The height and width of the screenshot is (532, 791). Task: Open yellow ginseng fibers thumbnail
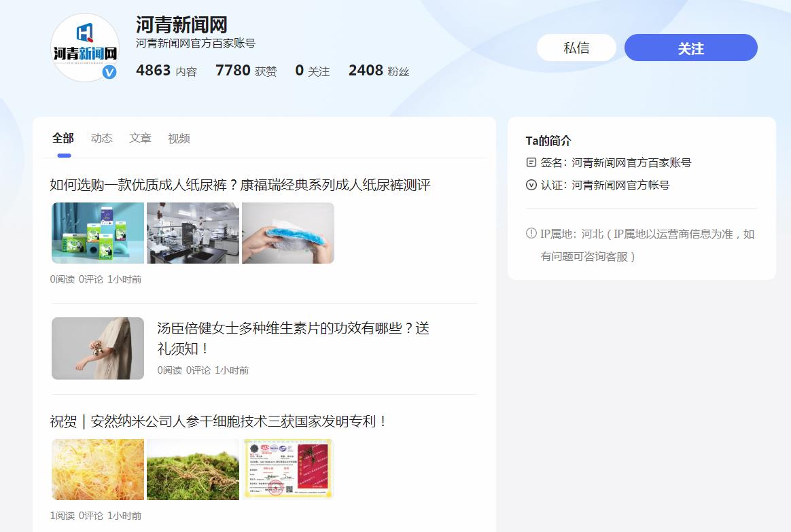click(98, 469)
